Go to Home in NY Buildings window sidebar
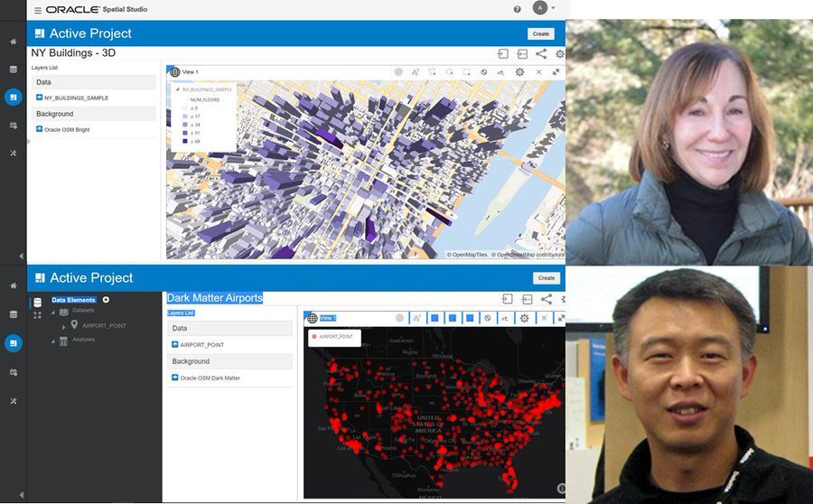Image resolution: width=813 pixels, height=504 pixels. pos(14,42)
